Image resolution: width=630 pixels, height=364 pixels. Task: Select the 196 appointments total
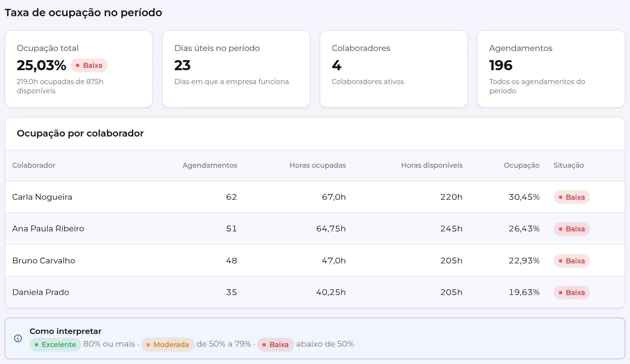click(x=501, y=66)
